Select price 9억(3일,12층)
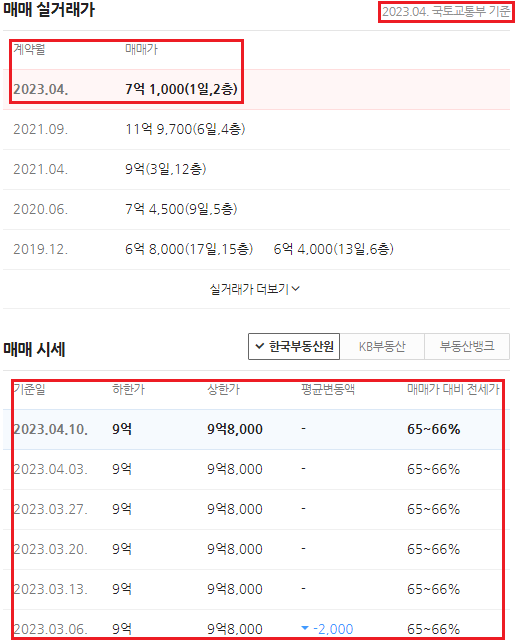Screen dimensions: 515x640 click(166, 169)
